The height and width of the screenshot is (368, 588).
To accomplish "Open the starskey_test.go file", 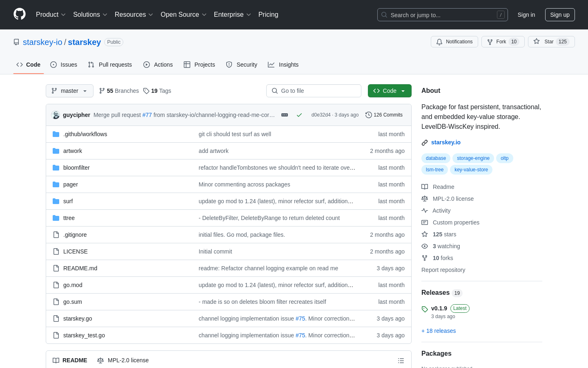I will click(x=84, y=335).
